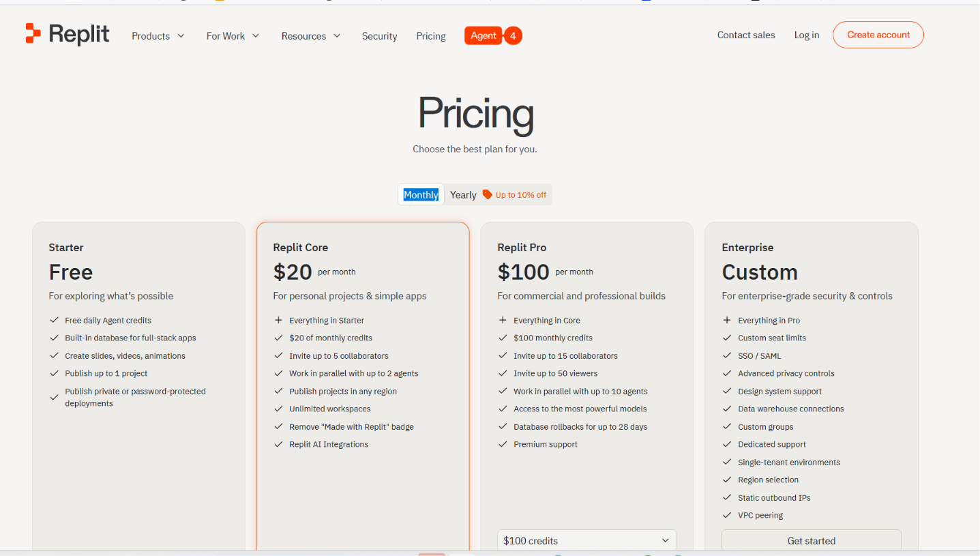Click the Replit Pro plan title
The height and width of the screenshot is (556, 980).
(522, 247)
